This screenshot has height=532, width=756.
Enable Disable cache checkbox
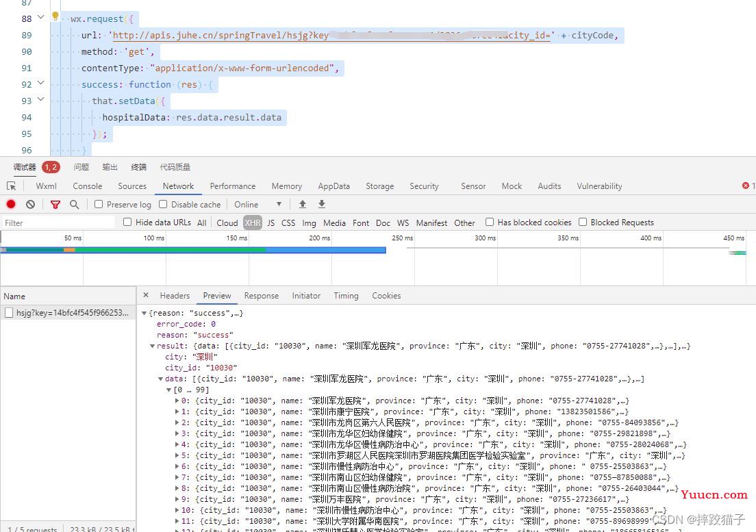tap(163, 204)
